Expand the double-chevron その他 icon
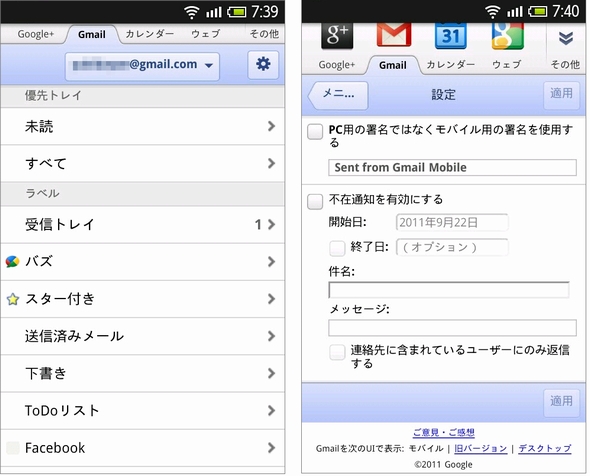This screenshot has width=590, height=476. coord(565,38)
